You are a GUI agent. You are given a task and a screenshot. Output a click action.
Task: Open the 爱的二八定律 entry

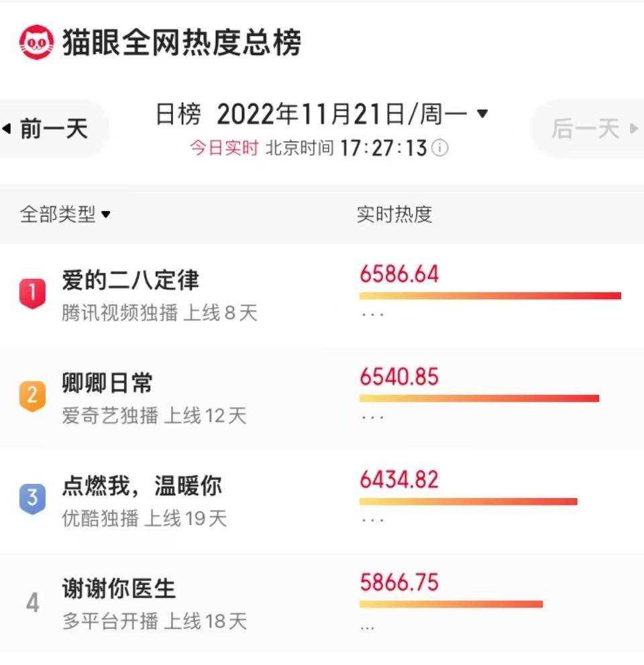(x=131, y=280)
